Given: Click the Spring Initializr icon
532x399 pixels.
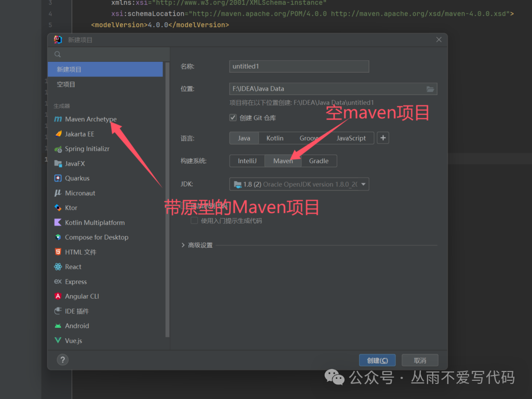Looking at the screenshot, I should pyautogui.click(x=58, y=149).
